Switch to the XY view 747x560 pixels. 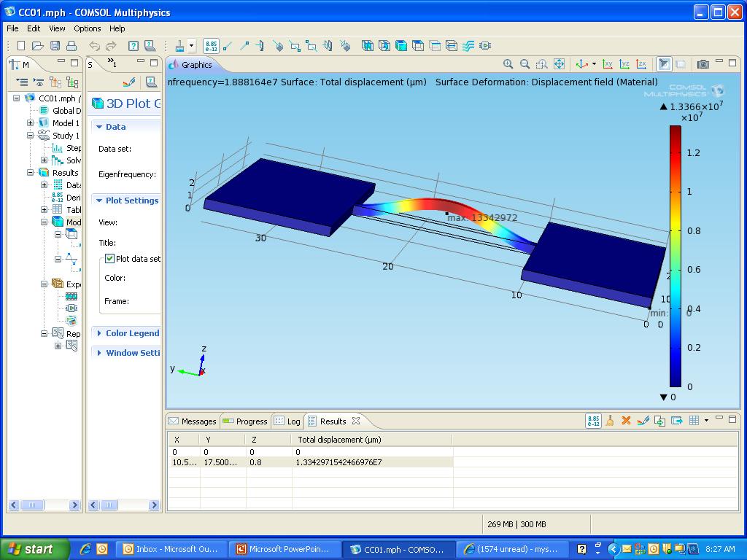(x=608, y=64)
